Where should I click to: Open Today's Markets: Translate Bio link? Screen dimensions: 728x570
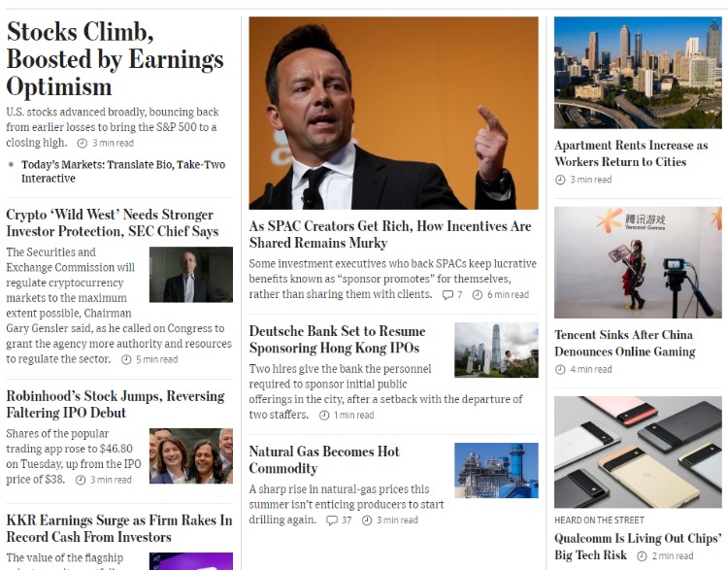(123, 172)
